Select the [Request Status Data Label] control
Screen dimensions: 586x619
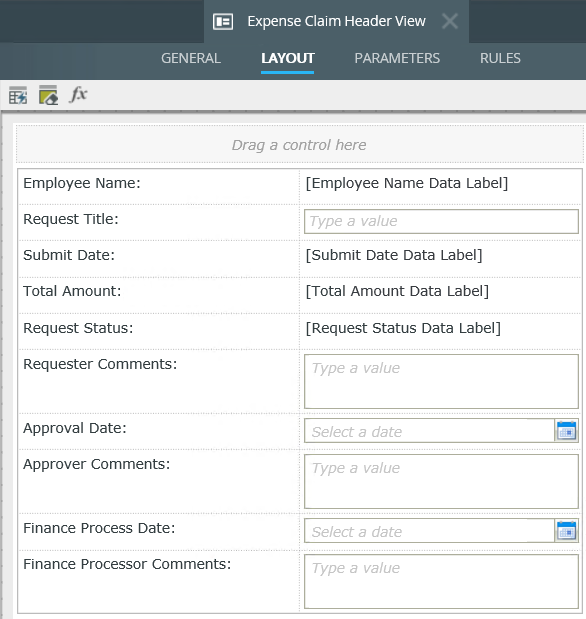[403, 328]
